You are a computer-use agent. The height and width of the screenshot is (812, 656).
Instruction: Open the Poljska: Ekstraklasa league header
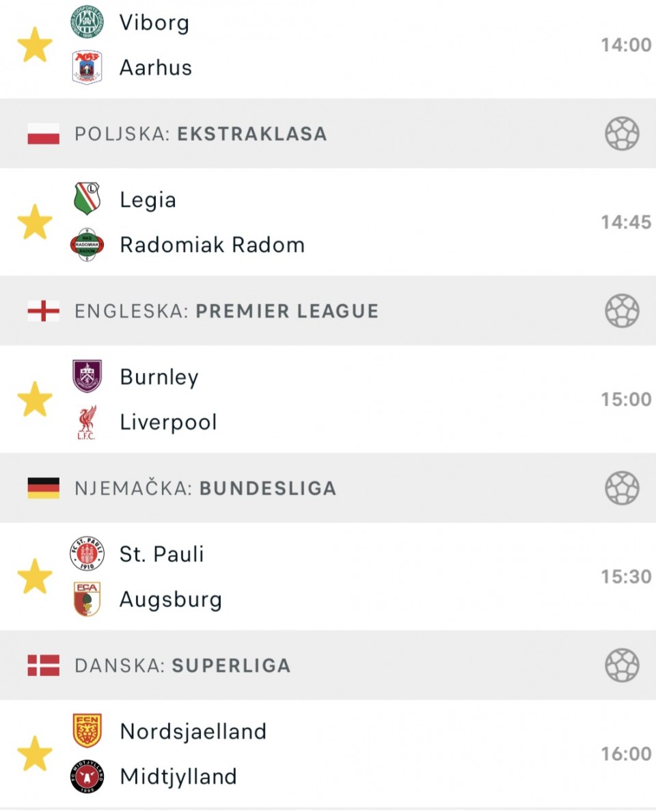point(328,134)
